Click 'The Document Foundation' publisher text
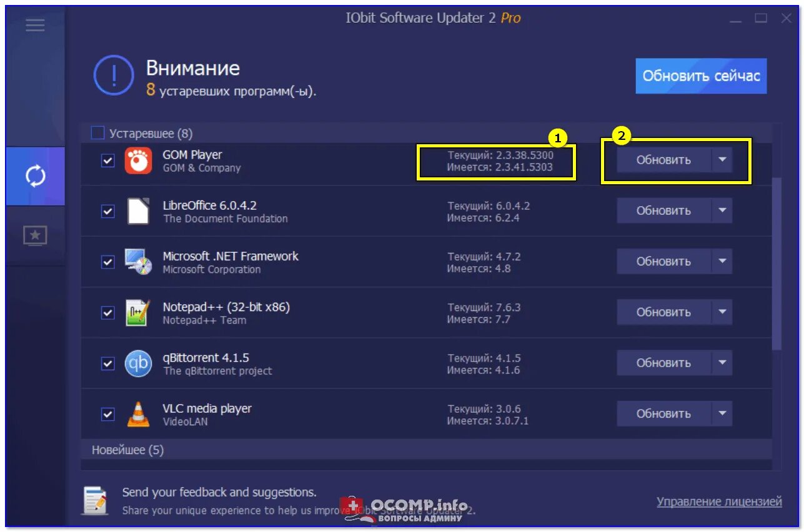 [226, 219]
